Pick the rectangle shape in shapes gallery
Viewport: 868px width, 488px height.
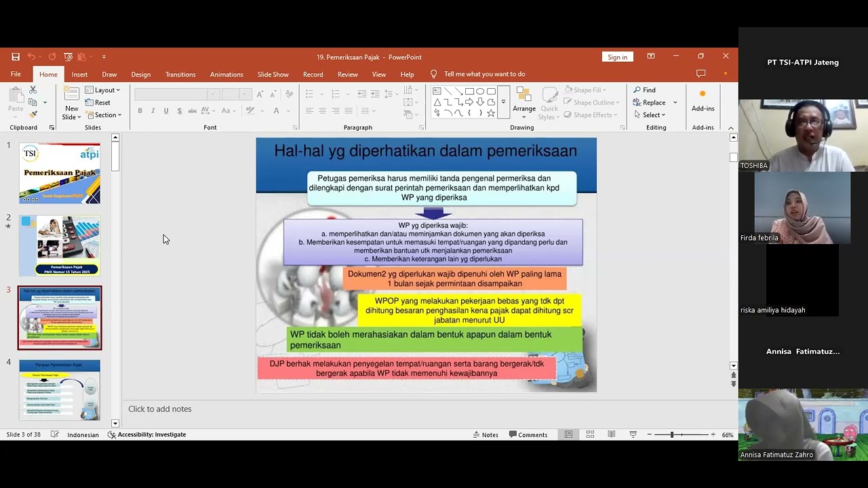tap(469, 91)
